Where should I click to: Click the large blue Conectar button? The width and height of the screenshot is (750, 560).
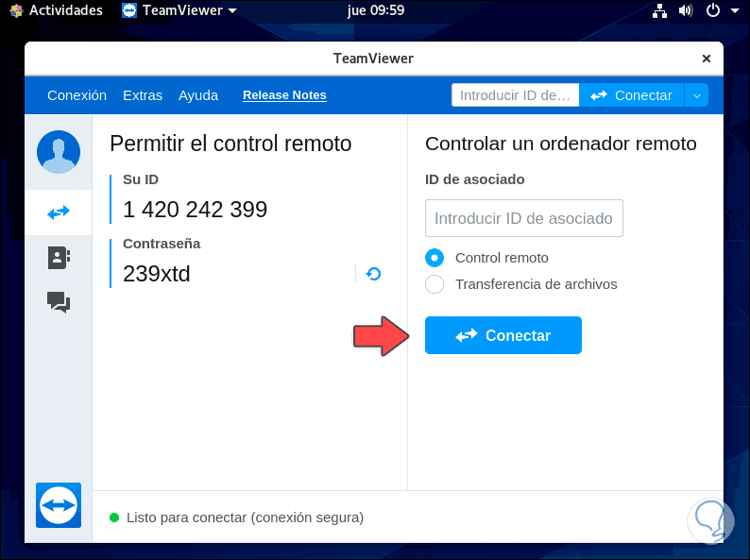(x=503, y=335)
